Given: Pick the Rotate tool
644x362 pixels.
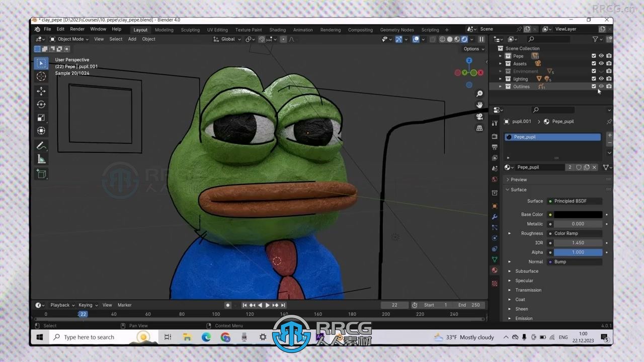Looking at the screenshot, I should click(41, 105).
